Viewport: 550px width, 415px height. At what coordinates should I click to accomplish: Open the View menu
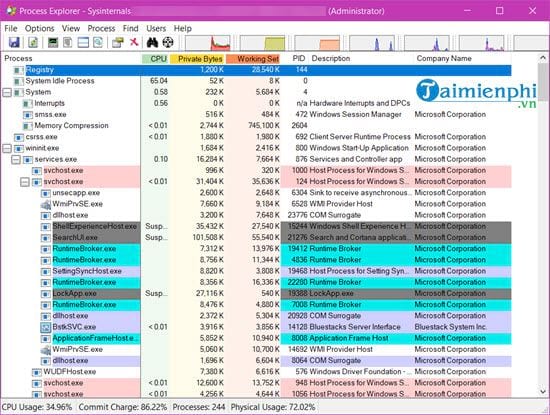71,28
